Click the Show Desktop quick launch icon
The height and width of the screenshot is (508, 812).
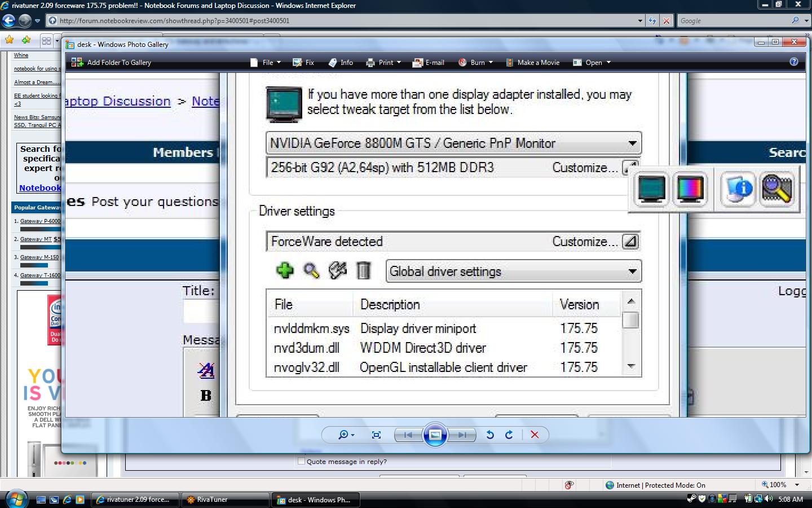coord(41,500)
